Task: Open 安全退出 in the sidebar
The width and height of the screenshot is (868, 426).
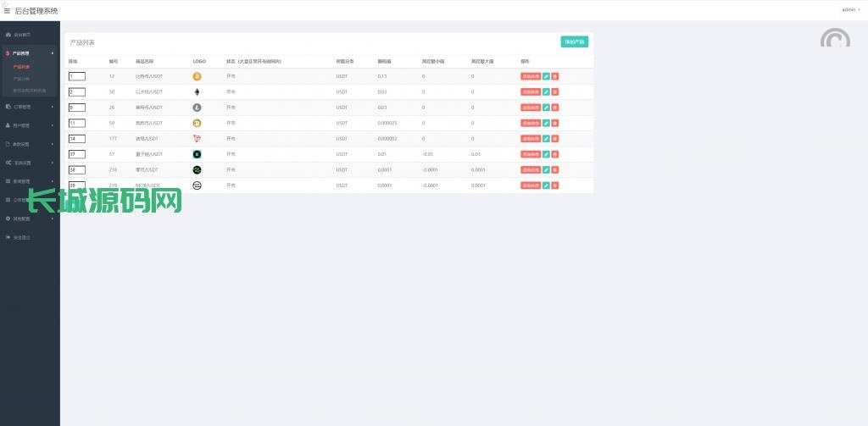Action: coord(22,237)
